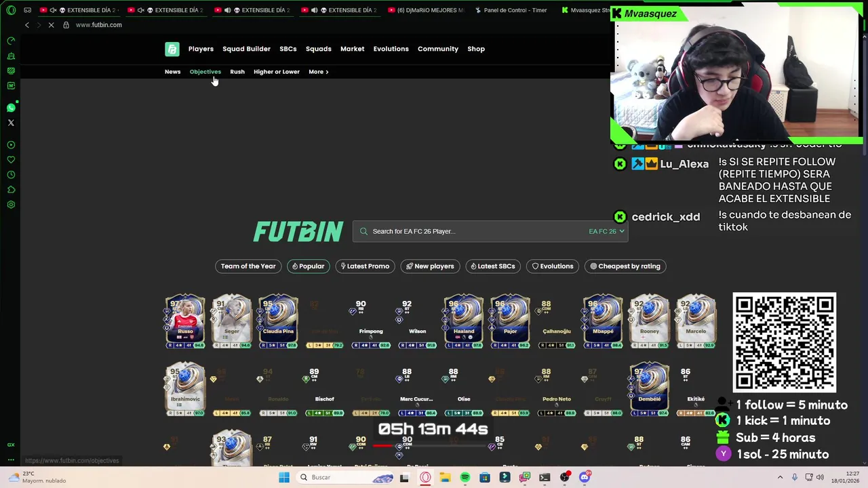Open the Squads menu
The width and height of the screenshot is (868, 488).
(319, 49)
